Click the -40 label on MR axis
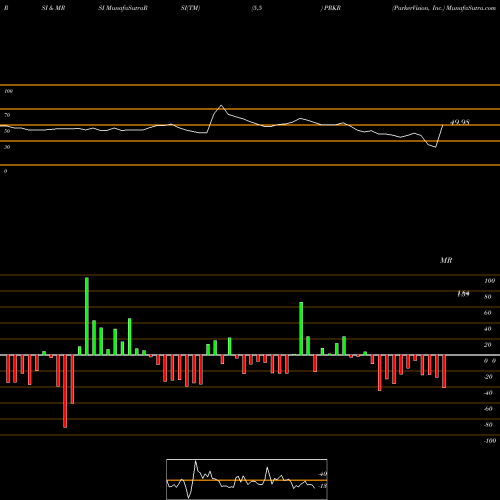 point(488,393)
